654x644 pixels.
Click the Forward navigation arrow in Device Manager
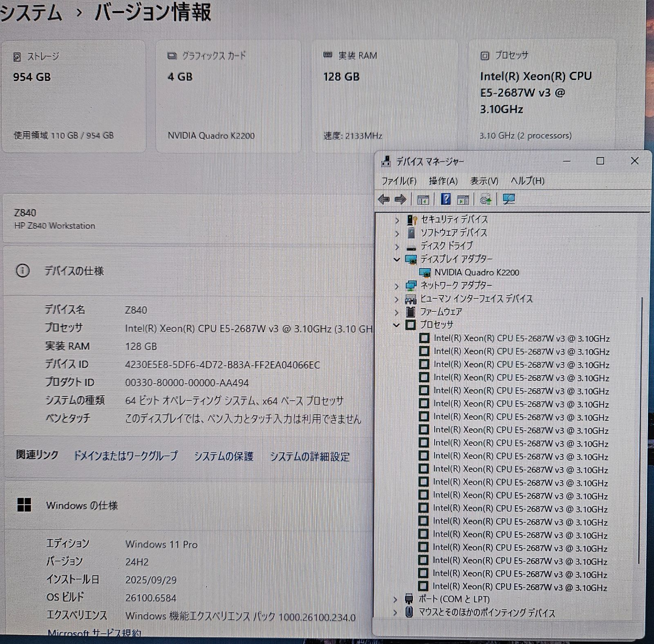[x=401, y=199]
